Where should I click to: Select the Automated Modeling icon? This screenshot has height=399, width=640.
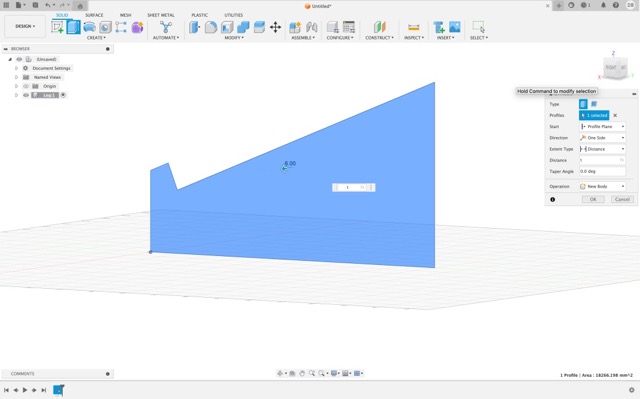(x=166, y=27)
